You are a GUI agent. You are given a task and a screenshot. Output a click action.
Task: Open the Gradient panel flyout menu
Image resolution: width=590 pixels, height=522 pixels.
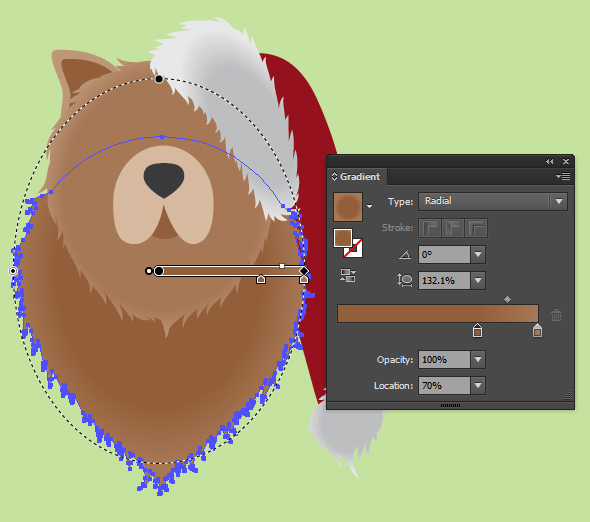(563, 177)
